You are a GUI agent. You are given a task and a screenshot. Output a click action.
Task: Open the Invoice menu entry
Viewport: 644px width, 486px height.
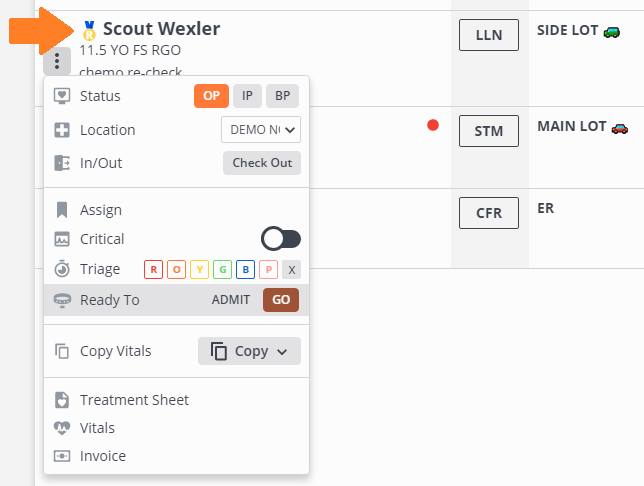pos(103,456)
